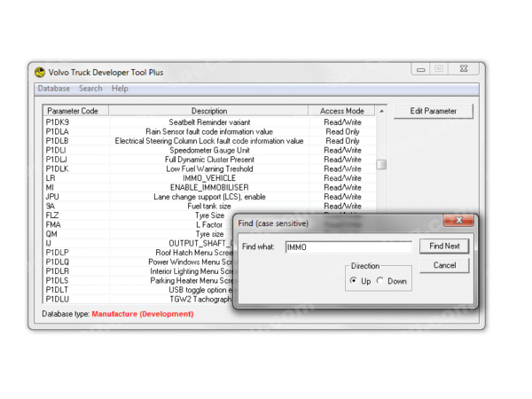Select the P1DLS parameter code
This screenshot has width=532, height=399.
[x=57, y=280]
